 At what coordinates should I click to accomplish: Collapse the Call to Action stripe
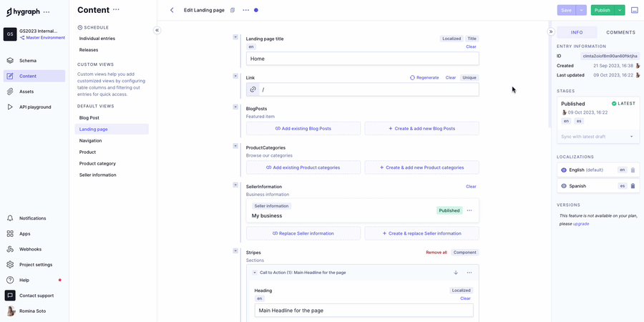[255, 273]
